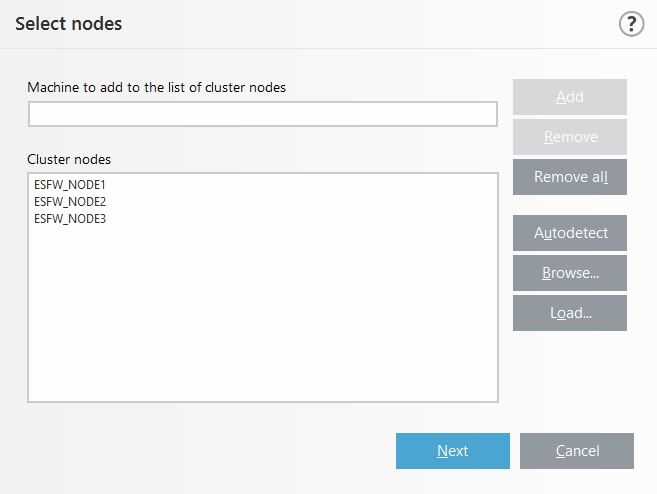The height and width of the screenshot is (494, 657).
Task: Click the Remove button
Action: pyautogui.click(x=570, y=137)
